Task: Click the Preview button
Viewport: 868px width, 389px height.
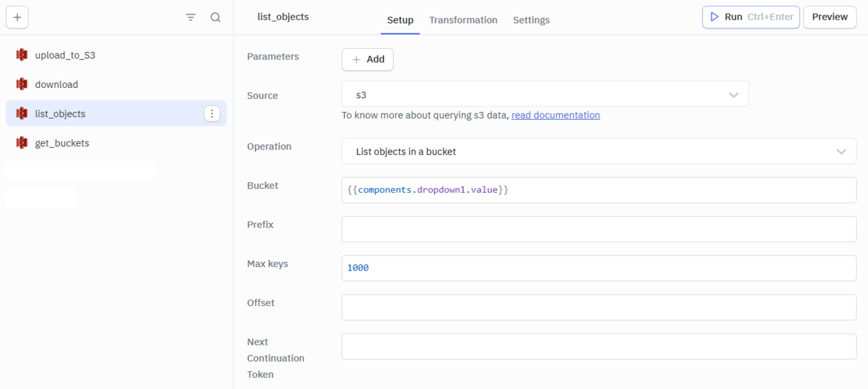Action: [x=830, y=17]
